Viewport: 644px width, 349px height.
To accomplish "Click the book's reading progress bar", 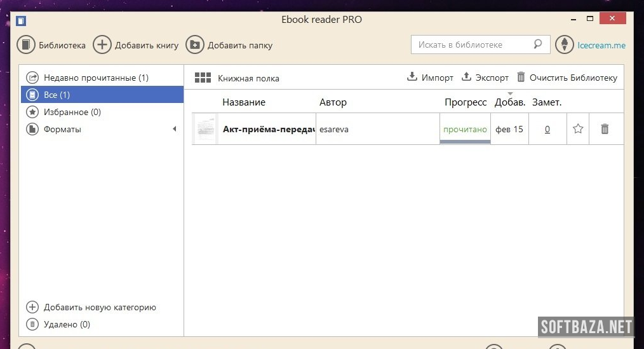I will pos(465,141).
